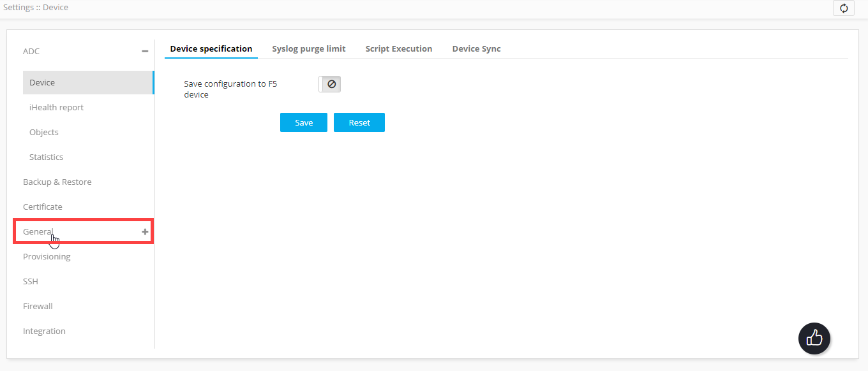The height and width of the screenshot is (371, 868).
Task: Switch to Syslog purge limit tab
Action: point(309,49)
